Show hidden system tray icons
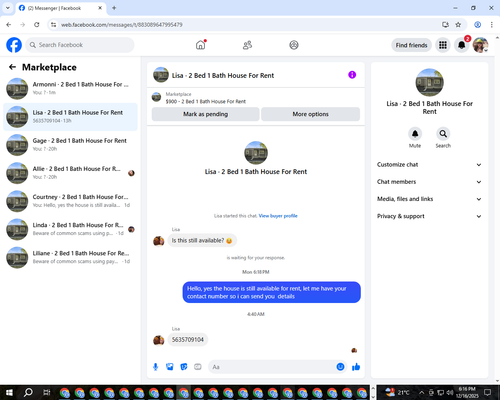This screenshot has height=400, width=500. (x=421, y=392)
